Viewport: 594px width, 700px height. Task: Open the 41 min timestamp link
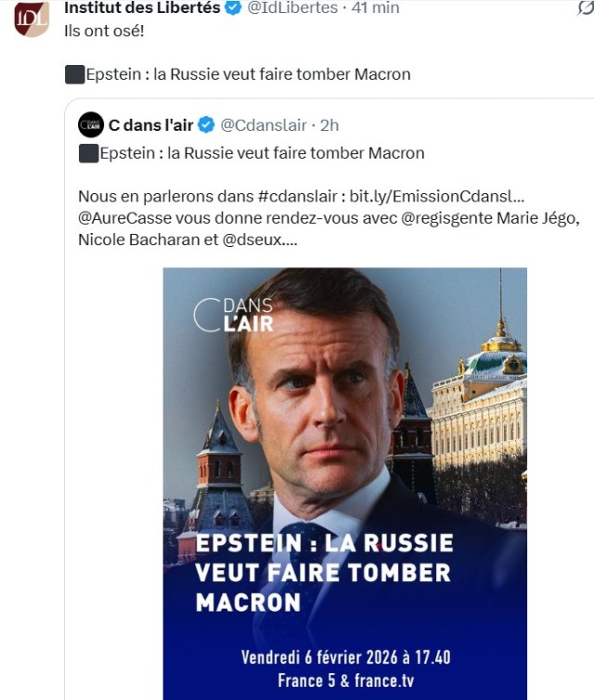pos(375,8)
